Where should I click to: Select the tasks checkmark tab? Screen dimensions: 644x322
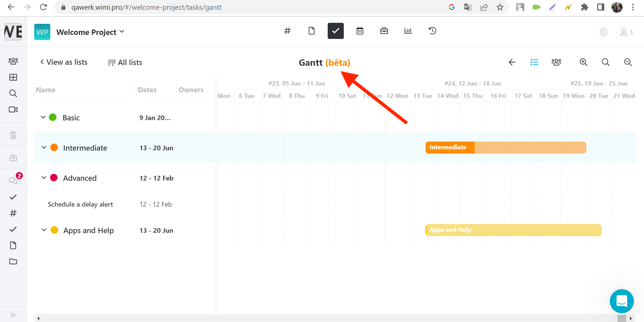[335, 31]
